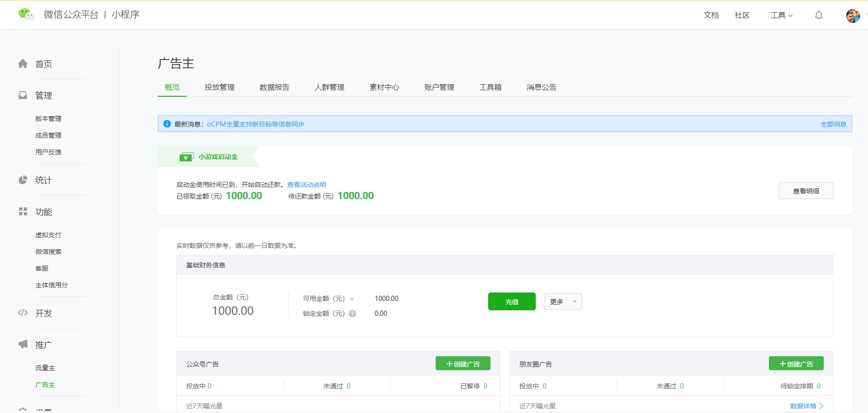Screen dimensions: 868x413
Task: Open 客服 in the sidebar
Action: click(x=42, y=268)
